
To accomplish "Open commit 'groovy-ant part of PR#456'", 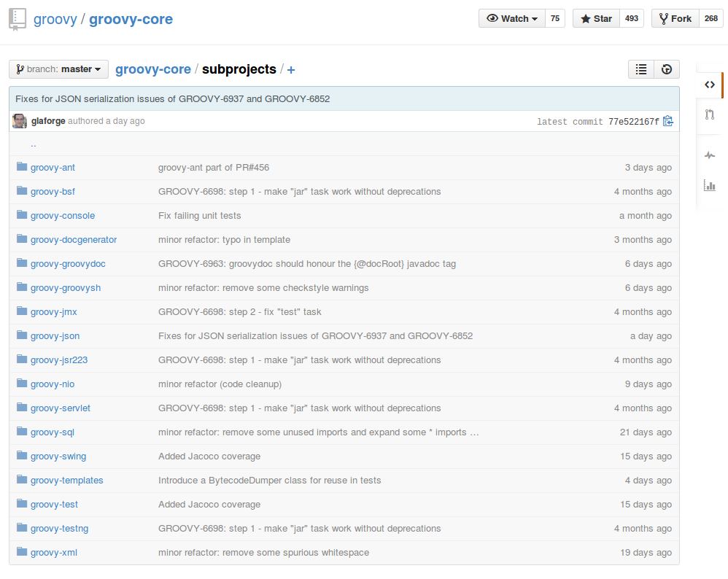I will [214, 168].
